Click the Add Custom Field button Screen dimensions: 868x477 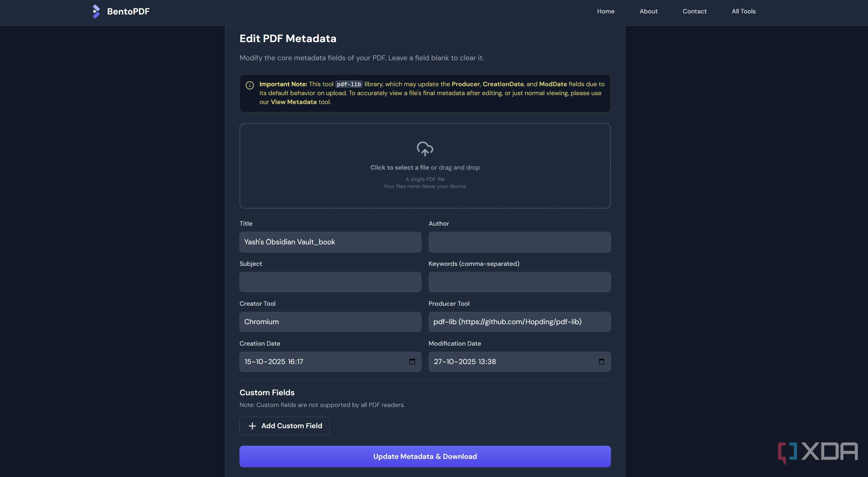pyautogui.click(x=284, y=426)
